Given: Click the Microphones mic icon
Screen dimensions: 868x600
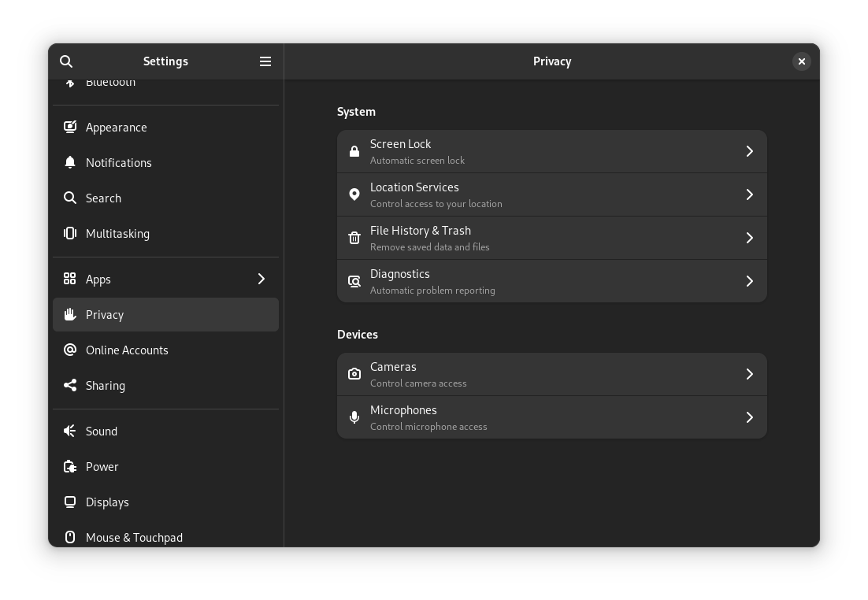Looking at the screenshot, I should point(354,417).
